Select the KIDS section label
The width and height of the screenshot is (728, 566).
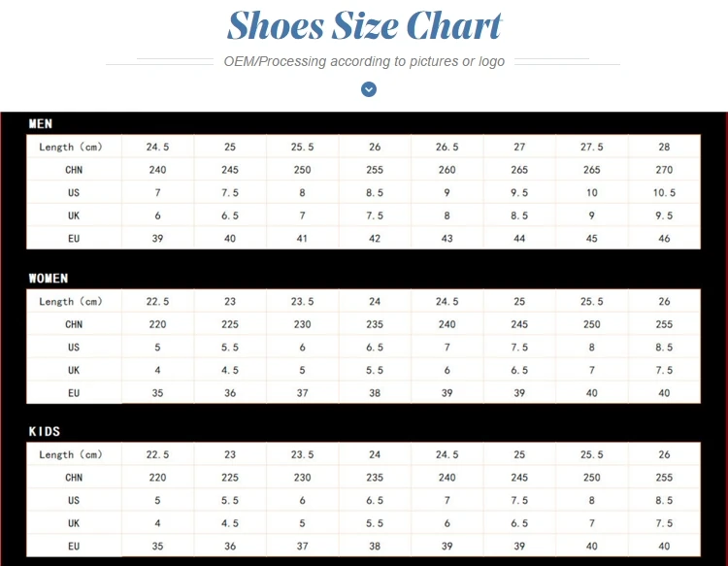[45, 431]
